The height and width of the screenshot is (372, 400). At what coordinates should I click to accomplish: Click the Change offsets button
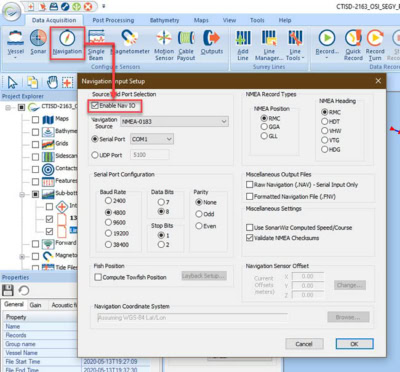(x=350, y=285)
